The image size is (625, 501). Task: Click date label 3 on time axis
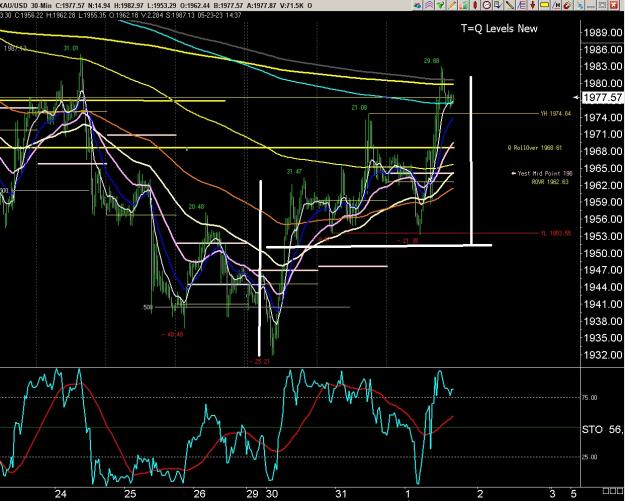[x=552, y=494]
